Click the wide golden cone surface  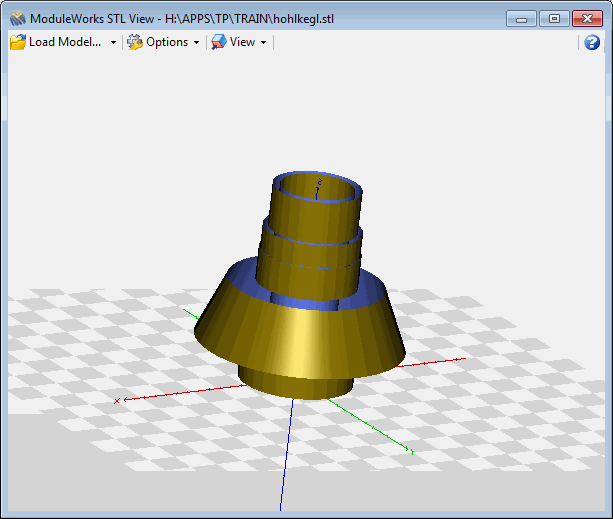(x=300, y=335)
